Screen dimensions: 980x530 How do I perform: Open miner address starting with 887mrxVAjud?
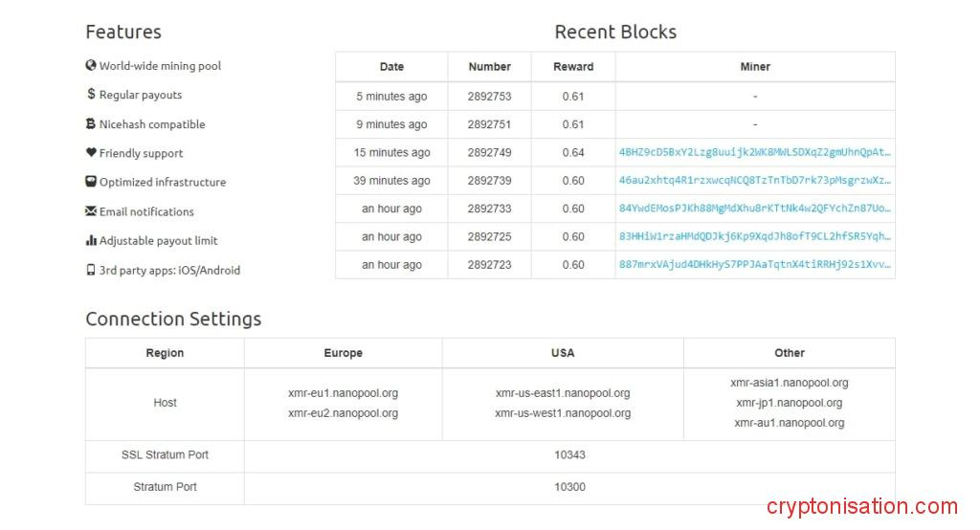[754, 265]
